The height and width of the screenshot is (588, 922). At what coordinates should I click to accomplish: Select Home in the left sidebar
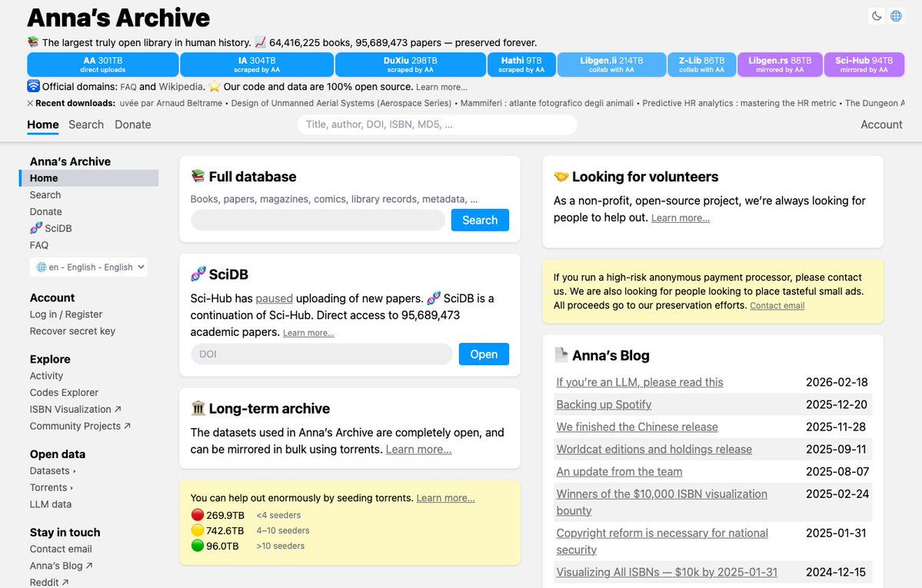88,178
